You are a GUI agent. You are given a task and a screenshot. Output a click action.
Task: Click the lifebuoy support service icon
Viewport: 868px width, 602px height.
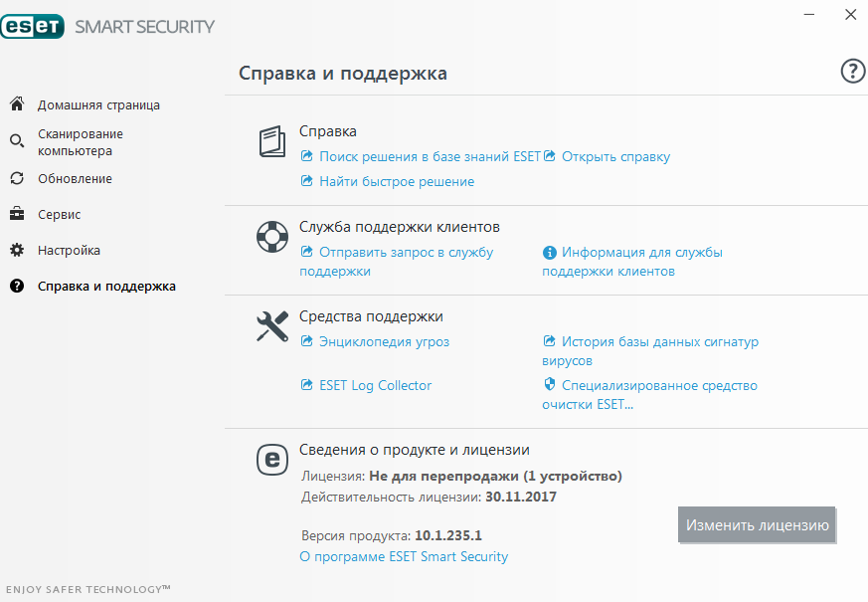pyautogui.click(x=271, y=238)
